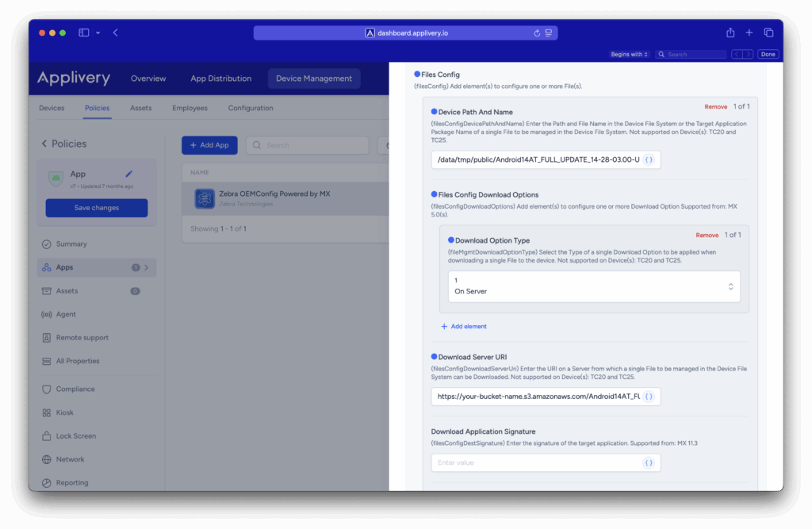The image size is (812, 529).
Task: Open the Begins with filter dropdown
Action: [x=629, y=54]
